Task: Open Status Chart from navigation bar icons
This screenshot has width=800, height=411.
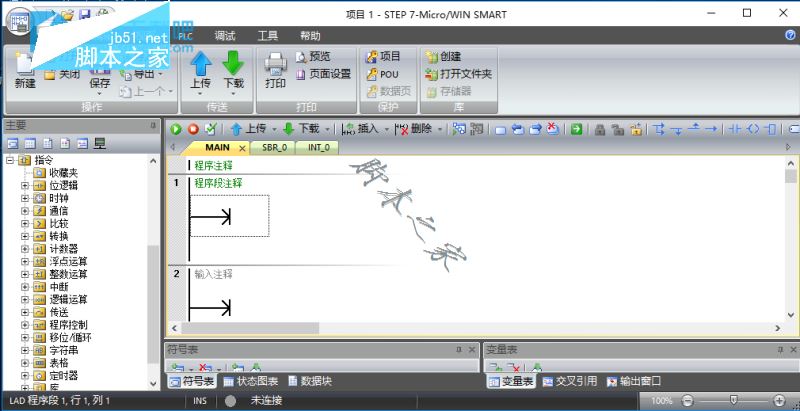Action: 30,144
